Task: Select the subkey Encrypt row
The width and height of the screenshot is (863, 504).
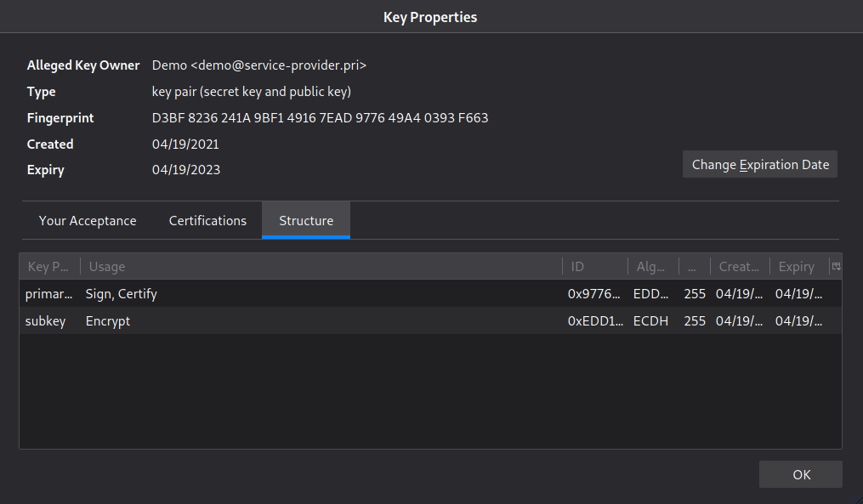Action: click(x=430, y=320)
